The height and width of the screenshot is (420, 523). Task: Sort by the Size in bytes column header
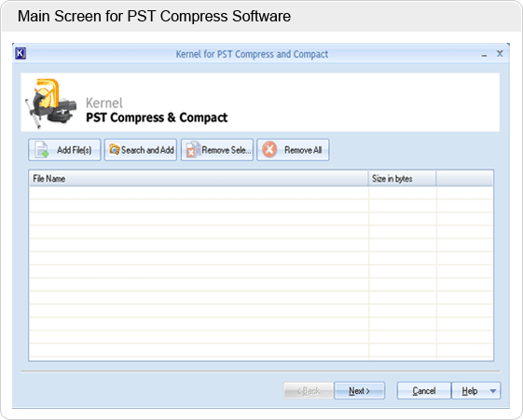coord(402,179)
